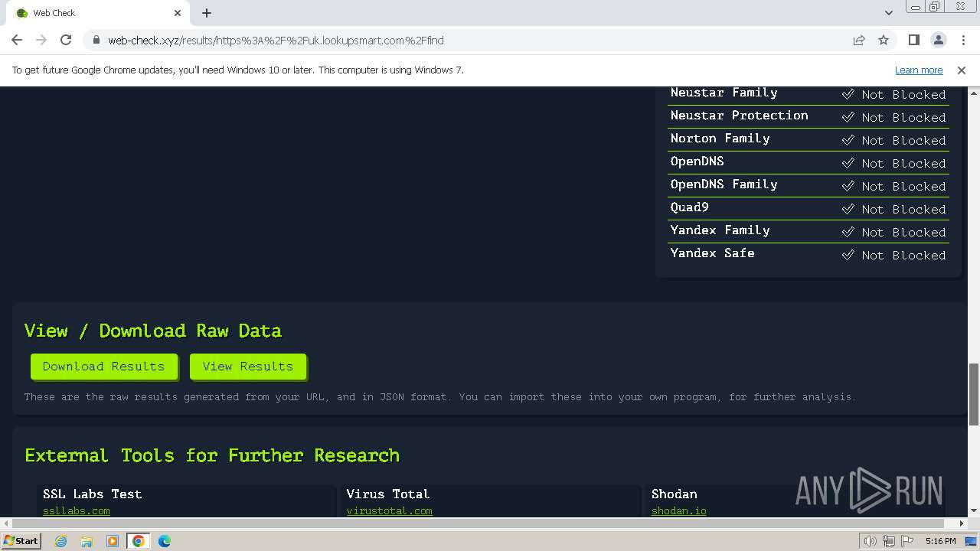Click horizontal scrollbar right arrow
980x551 pixels.
coord(962,523)
